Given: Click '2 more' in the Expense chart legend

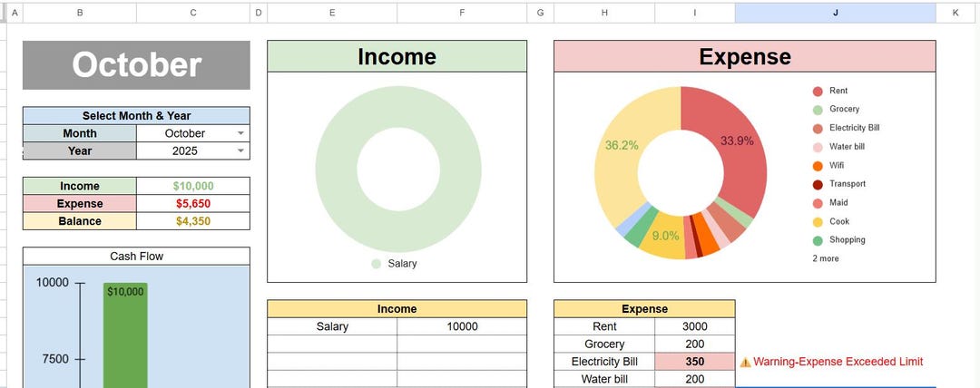Looking at the screenshot, I should [826, 258].
